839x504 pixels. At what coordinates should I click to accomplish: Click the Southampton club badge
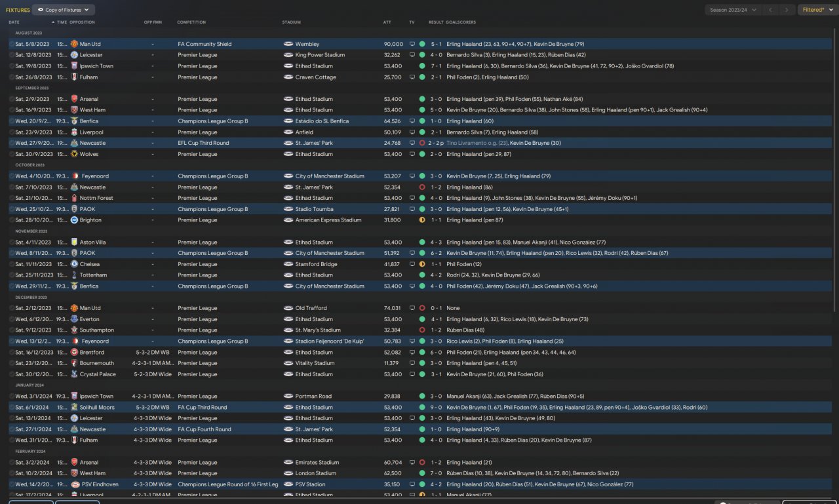coord(74,330)
